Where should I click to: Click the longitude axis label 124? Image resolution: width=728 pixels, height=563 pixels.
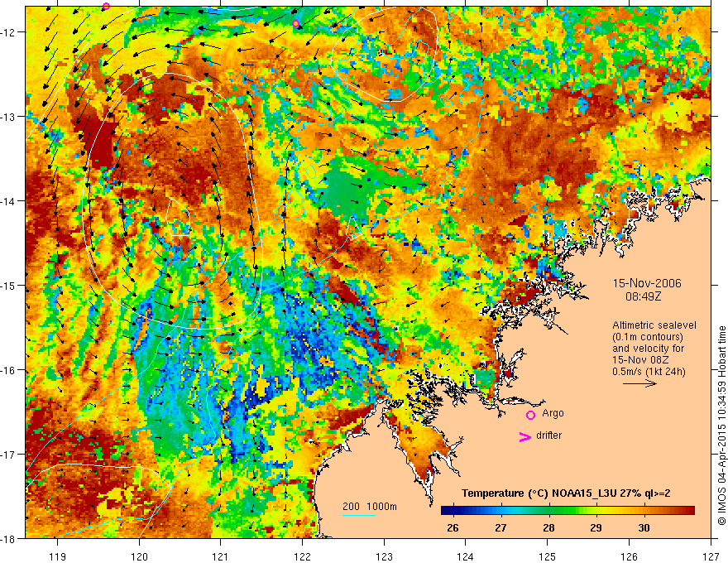click(465, 556)
